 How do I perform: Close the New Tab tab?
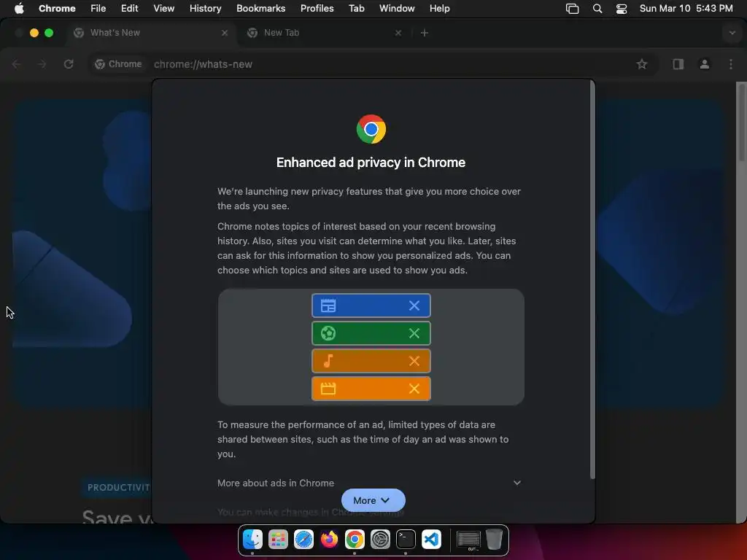click(x=398, y=33)
